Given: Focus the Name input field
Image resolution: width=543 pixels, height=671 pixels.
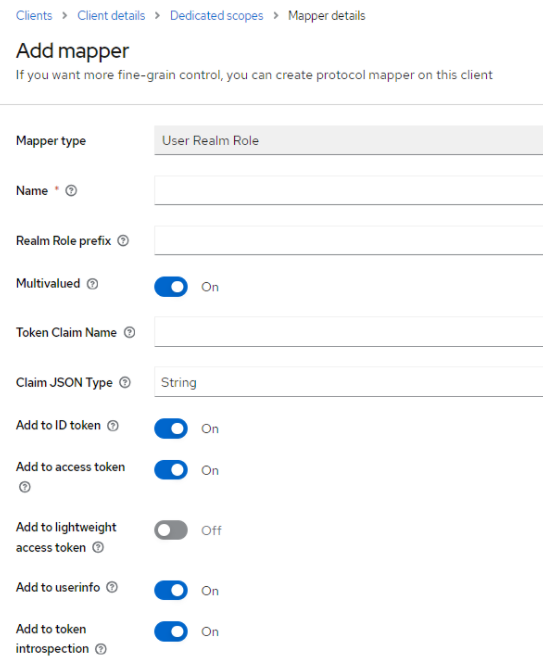Looking at the screenshot, I should click(x=348, y=190).
